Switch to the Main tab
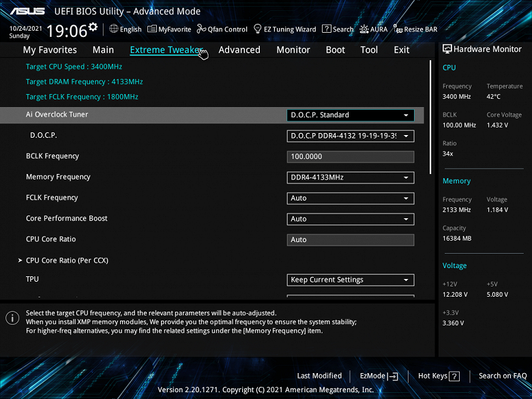The image size is (532, 399). (103, 50)
